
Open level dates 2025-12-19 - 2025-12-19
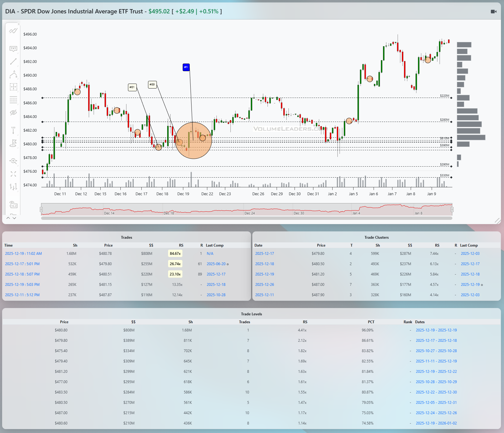click(436, 330)
